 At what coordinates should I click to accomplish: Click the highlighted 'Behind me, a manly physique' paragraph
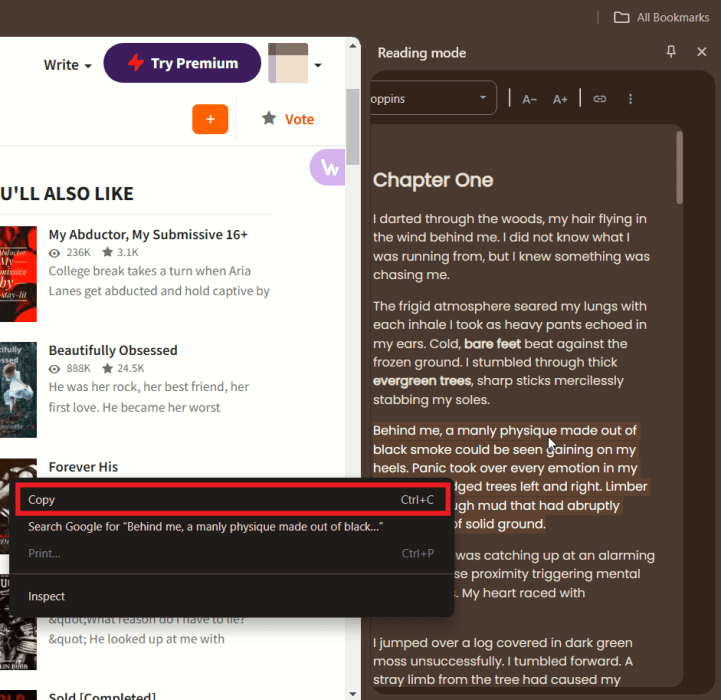point(510,477)
